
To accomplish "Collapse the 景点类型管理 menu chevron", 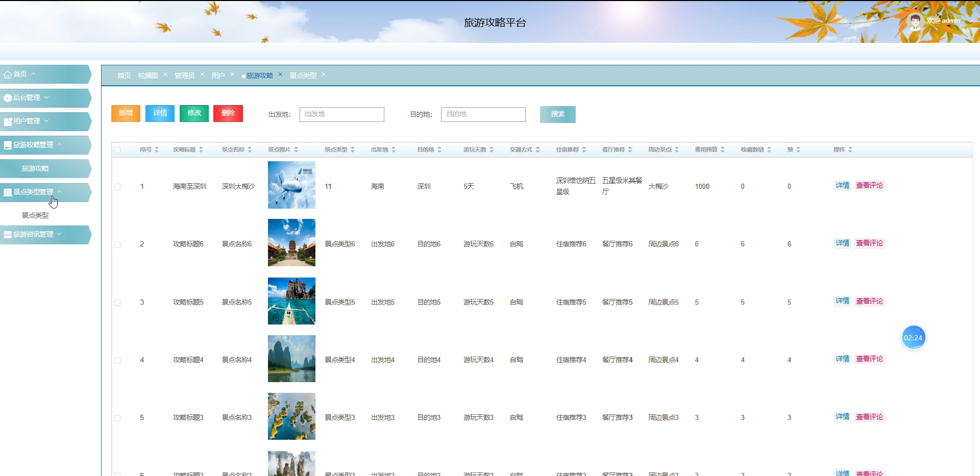I will (60, 192).
